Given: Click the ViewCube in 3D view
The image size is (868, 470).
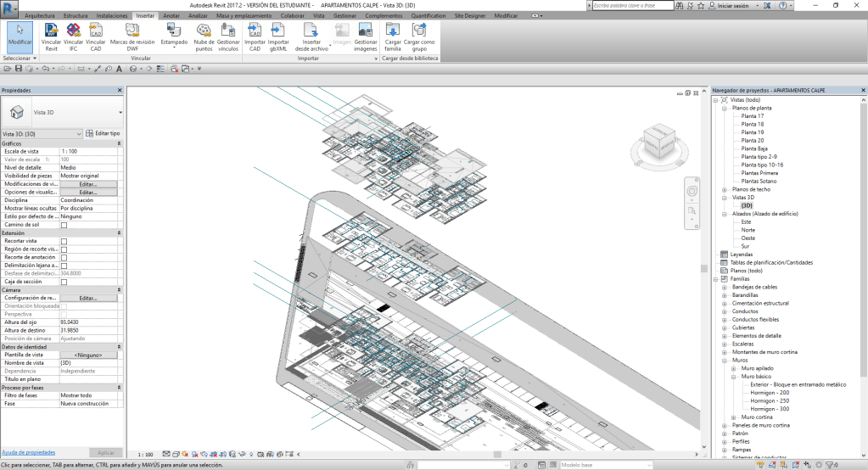Looking at the screenshot, I should click(x=655, y=142).
